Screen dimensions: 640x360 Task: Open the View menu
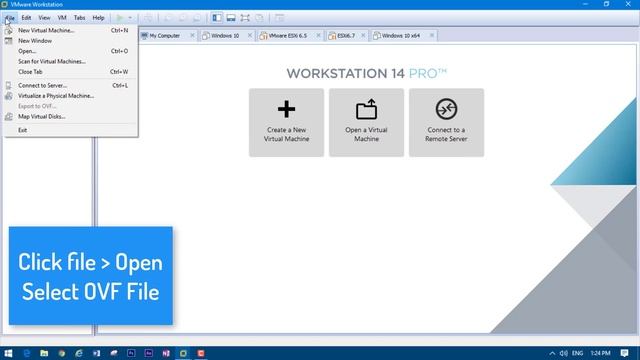point(44,18)
